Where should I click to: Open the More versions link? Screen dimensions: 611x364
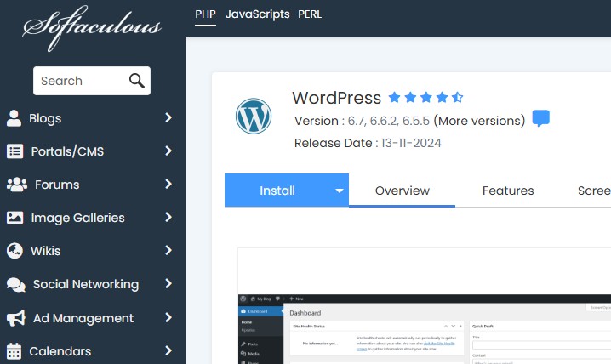tap(479, 121)
